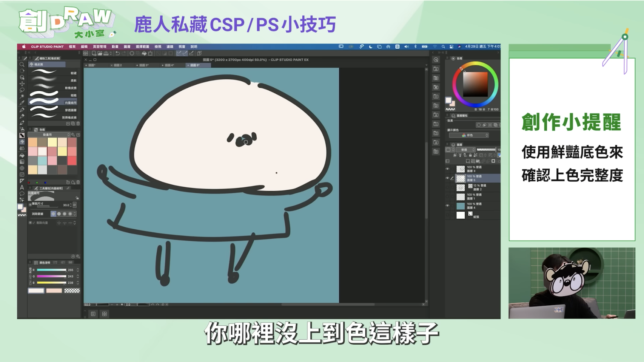Select the Balloon tool
The height and width of the screenshot is (362, 644).
(22, 194)
